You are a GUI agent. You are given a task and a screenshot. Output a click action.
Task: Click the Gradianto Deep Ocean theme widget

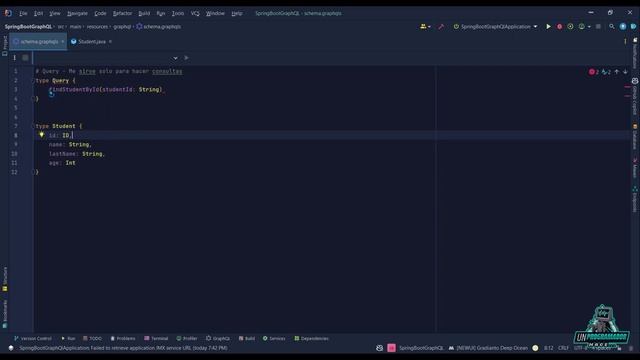488,348
